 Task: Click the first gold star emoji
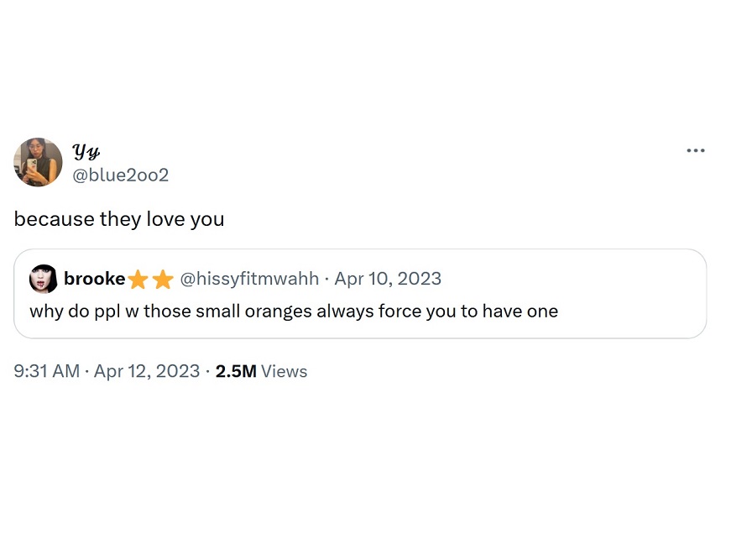[x=138, y=280]
